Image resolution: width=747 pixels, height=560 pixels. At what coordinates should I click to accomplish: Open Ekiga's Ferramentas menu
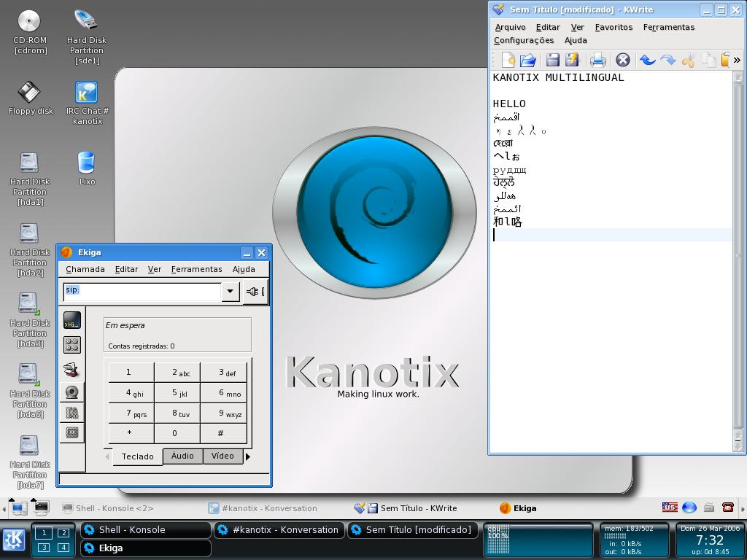(x=197, y=269)
